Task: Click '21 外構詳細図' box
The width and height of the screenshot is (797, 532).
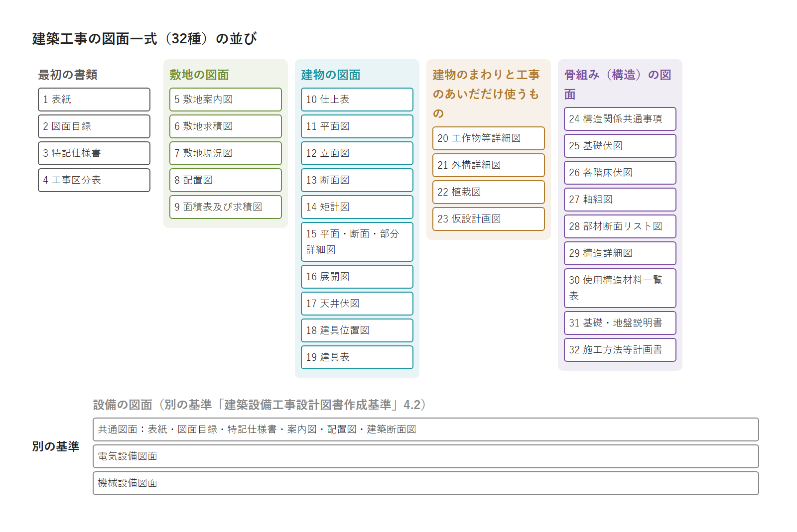Action: [489, 165]
